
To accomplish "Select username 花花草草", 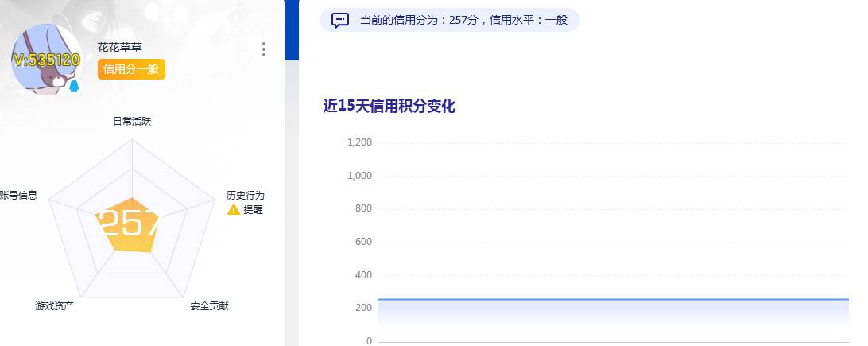I will [119, 47].
